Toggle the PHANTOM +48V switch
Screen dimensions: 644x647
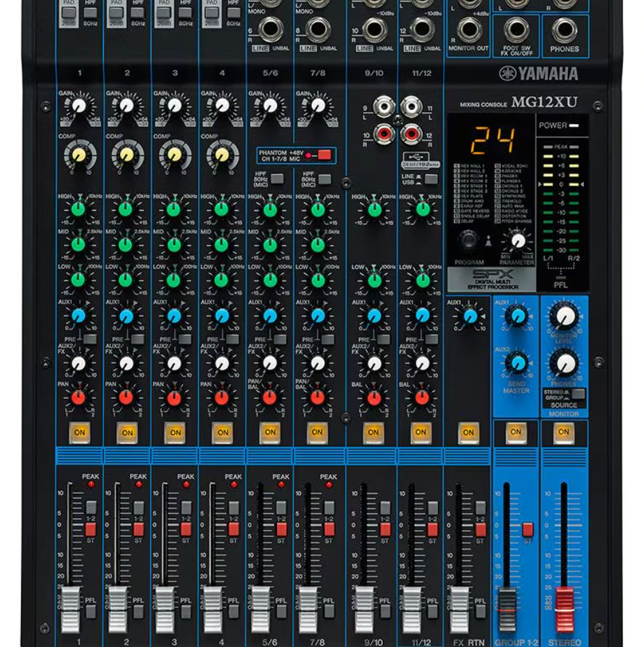323,155
